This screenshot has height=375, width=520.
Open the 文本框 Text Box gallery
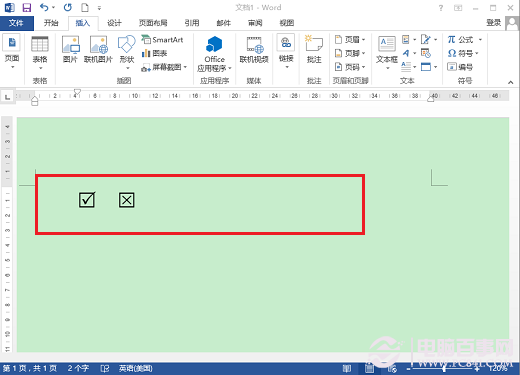(x=387, y=52)
